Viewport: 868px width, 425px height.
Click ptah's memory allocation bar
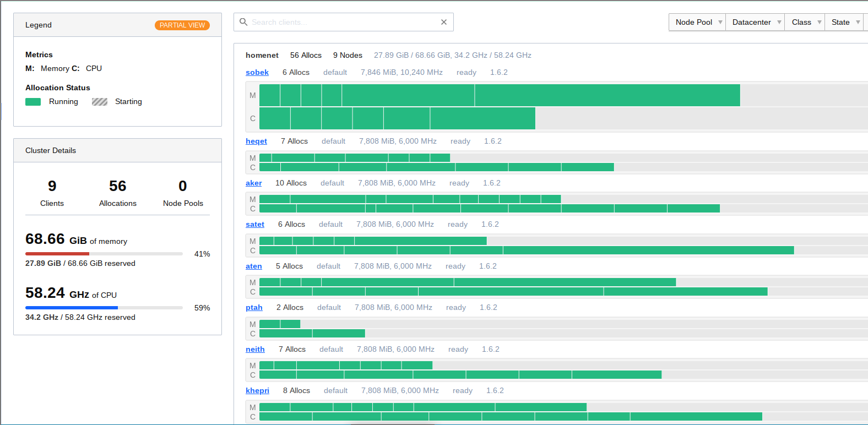(x=280, y=324)
